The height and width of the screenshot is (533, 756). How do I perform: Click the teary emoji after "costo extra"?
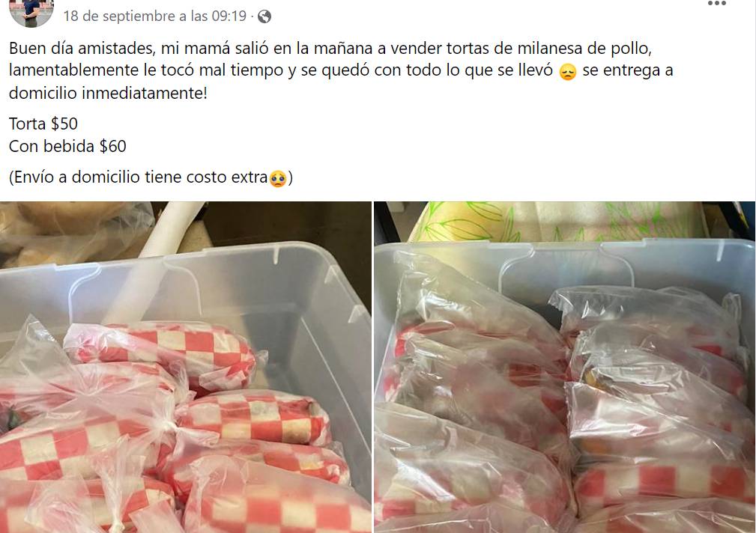tap(278, 179)
